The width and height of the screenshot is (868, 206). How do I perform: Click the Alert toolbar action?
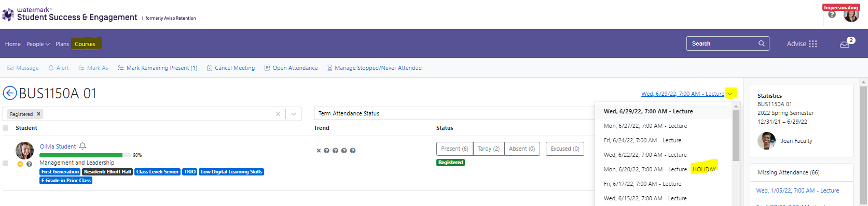pos(58,68)
